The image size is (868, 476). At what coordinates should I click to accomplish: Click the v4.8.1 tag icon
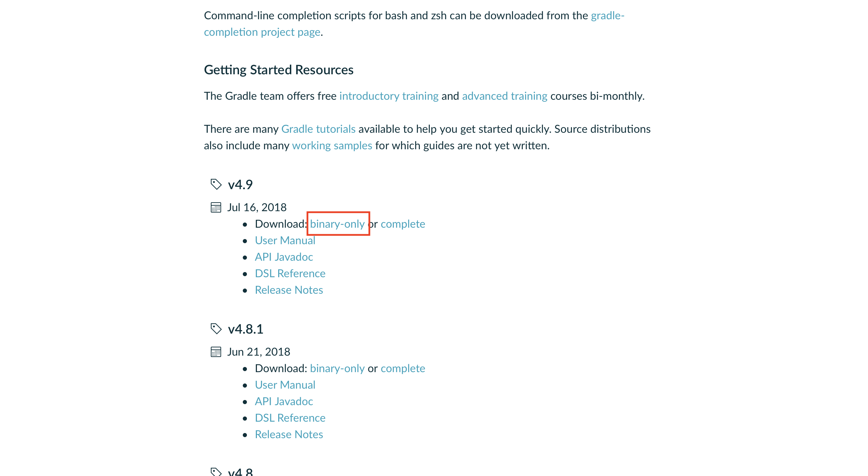216,329
